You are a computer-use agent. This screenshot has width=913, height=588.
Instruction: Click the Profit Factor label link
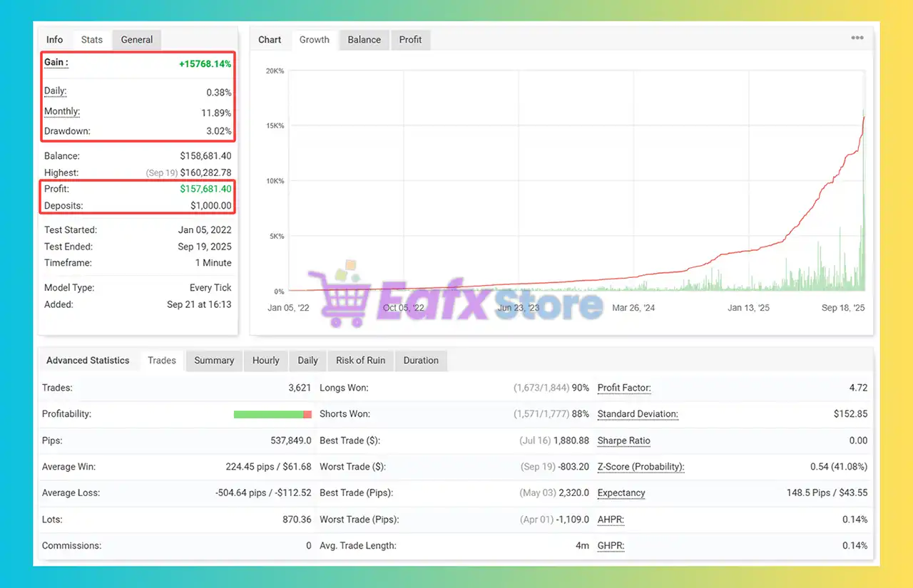pyautogui.click(x=623, y=388)
